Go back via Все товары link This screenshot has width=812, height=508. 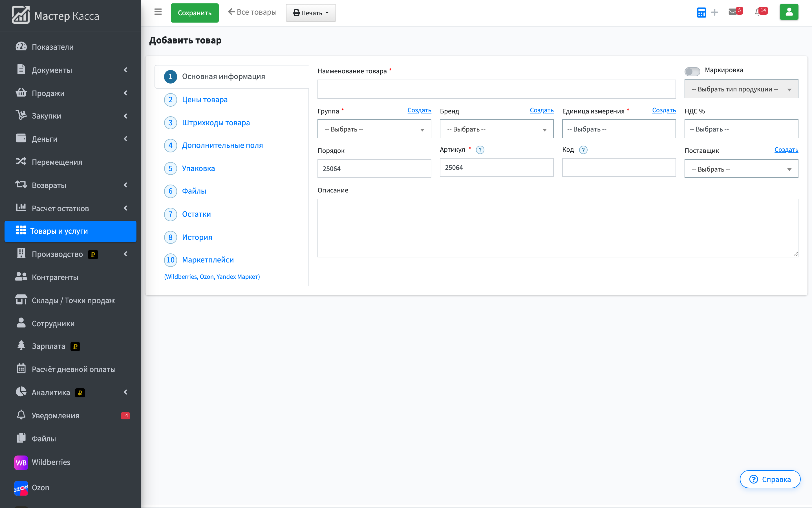click(x=252, y=12)
